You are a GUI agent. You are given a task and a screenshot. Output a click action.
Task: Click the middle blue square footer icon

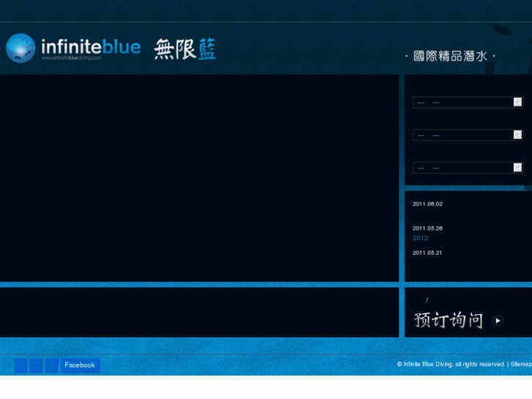[x=36, y=365]
